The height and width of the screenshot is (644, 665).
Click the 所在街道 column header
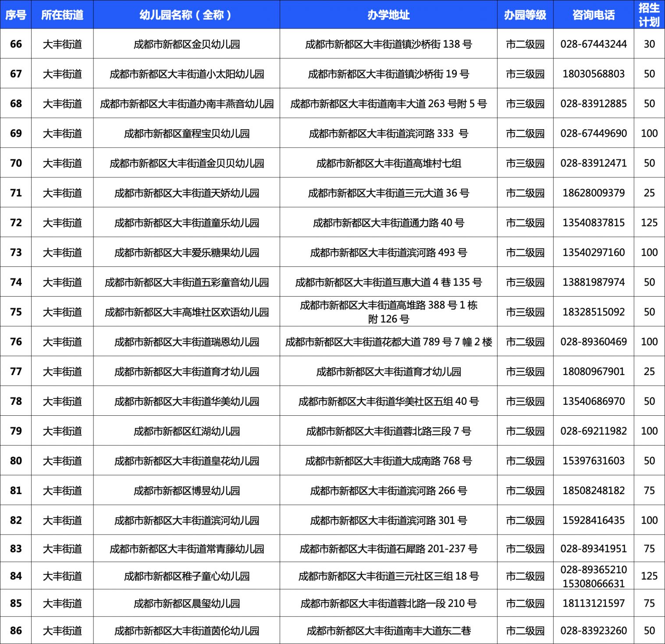point(62,15)
